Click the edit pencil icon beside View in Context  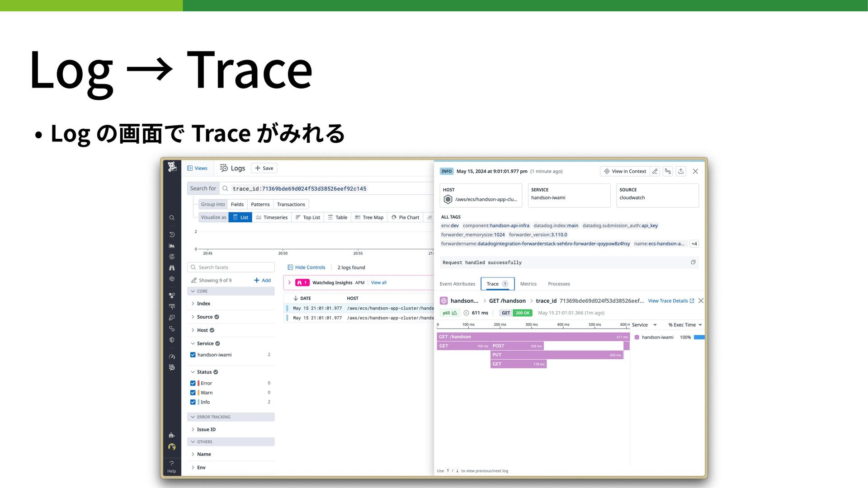(x=655, y=171)
